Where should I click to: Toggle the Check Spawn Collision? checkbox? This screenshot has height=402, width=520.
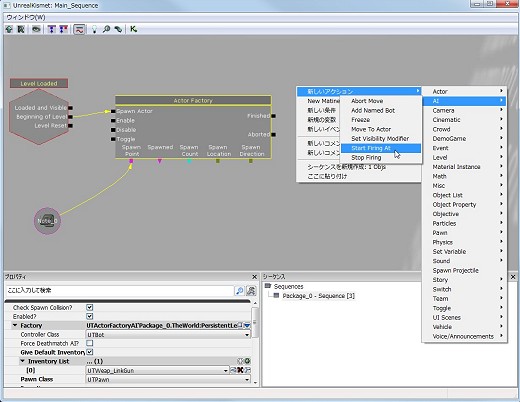[89, 307]
